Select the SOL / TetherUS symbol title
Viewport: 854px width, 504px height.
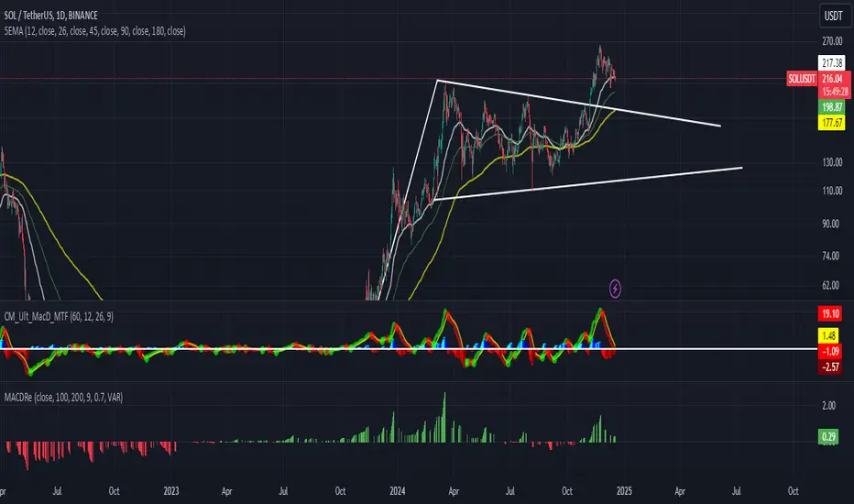[x=50, y=16]
